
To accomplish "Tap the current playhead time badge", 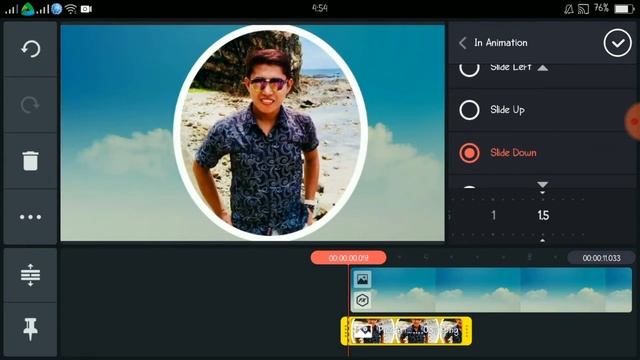I will [x=348, y=258].
